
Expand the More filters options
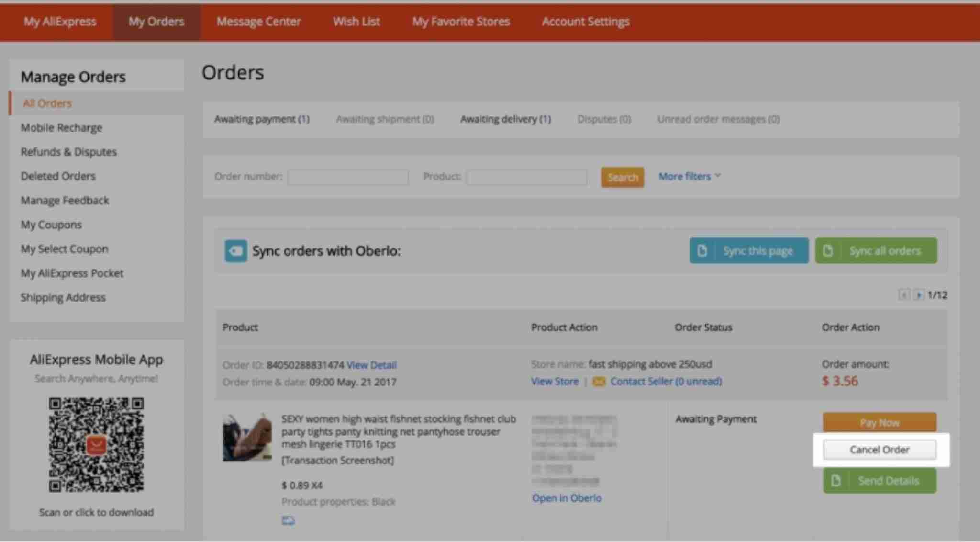pyautogui.click(x=688, y=176)
